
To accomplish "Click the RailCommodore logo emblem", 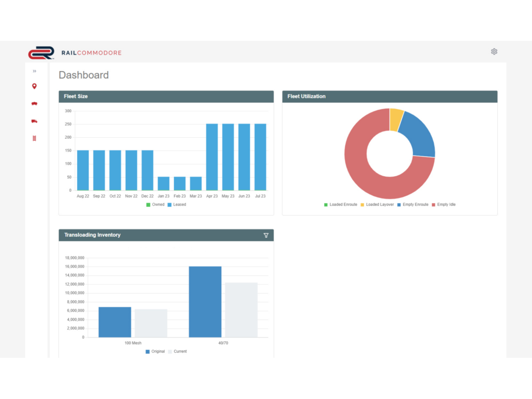I will tap(41, 53).
